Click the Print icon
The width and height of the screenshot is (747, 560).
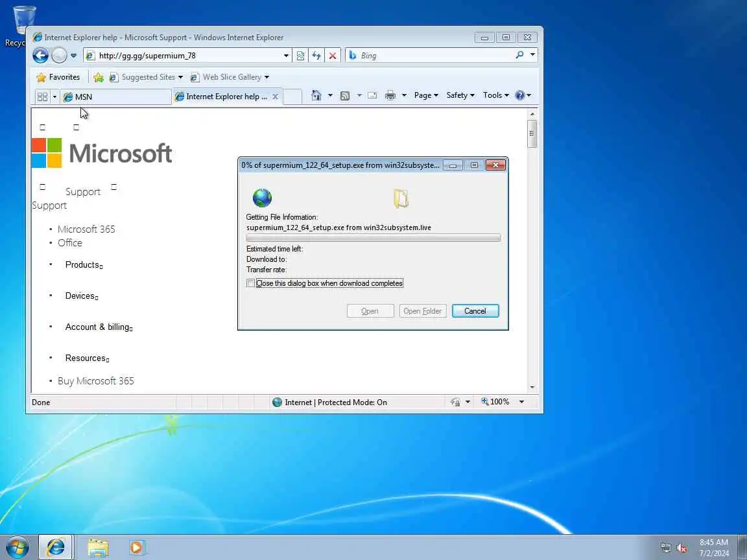390,96
